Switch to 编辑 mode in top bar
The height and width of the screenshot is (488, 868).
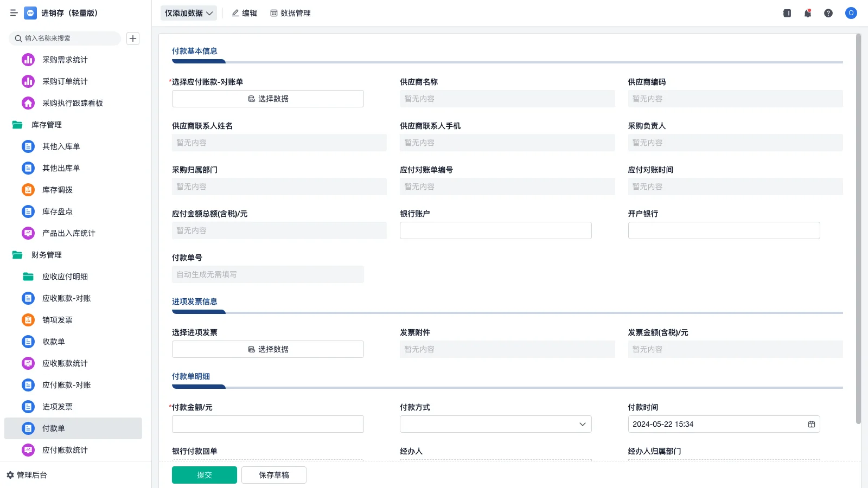pos(245,13)
